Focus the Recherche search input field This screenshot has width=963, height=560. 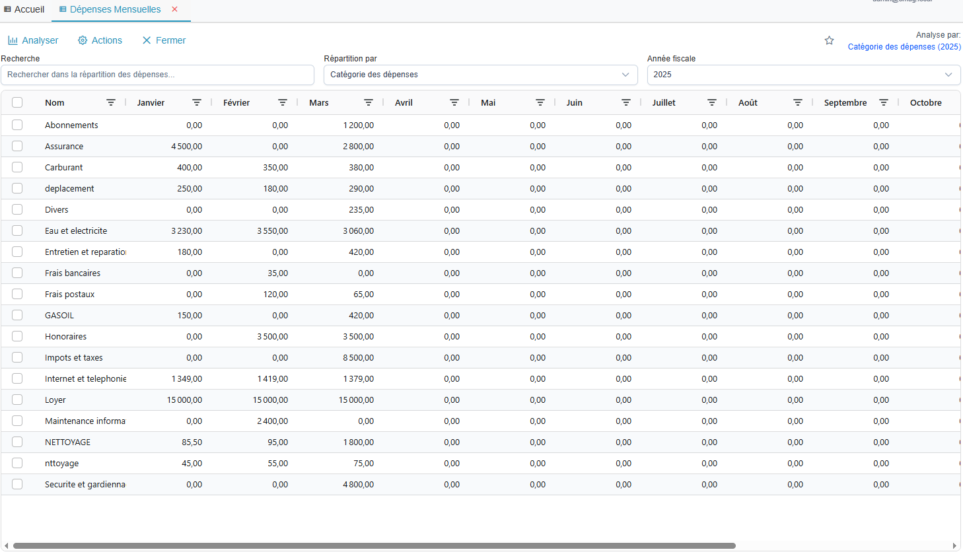(x=157, y=75)
